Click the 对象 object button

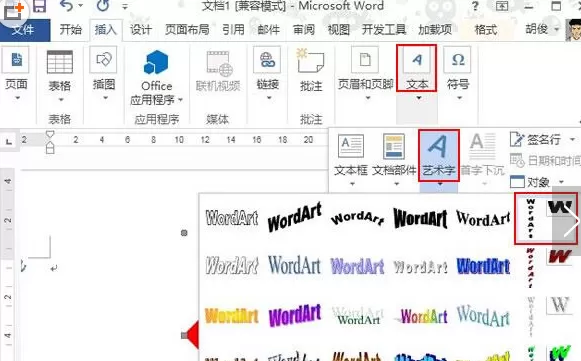(530, 182)
